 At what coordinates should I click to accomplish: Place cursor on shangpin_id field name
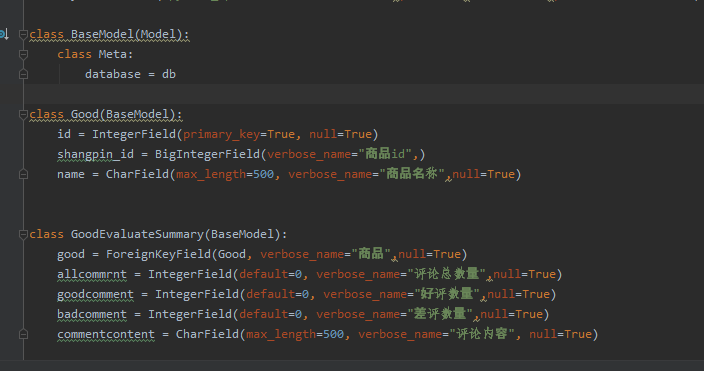tap(95, 154)
